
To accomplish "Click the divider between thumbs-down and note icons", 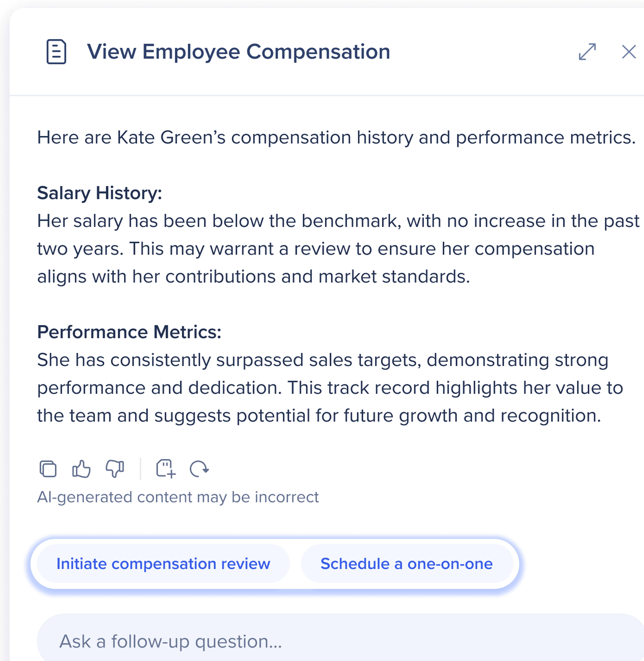I will pyautogui.click(x=140, y=469).
